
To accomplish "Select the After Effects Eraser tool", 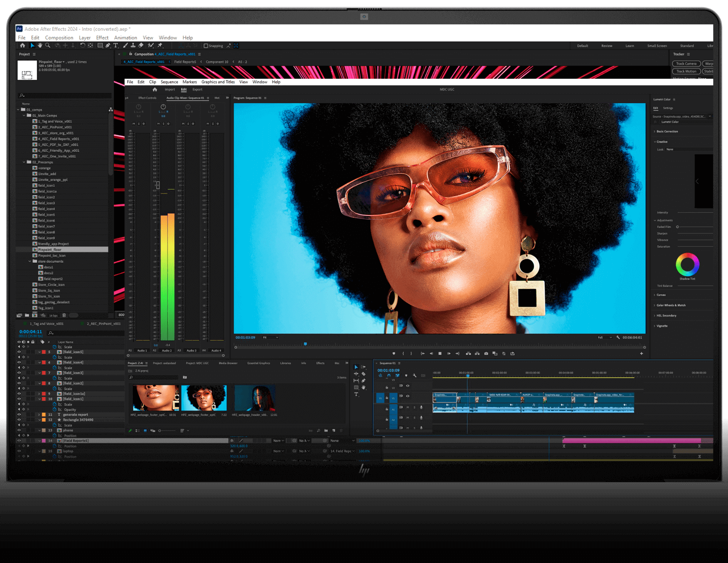I will tap(141, 45).
